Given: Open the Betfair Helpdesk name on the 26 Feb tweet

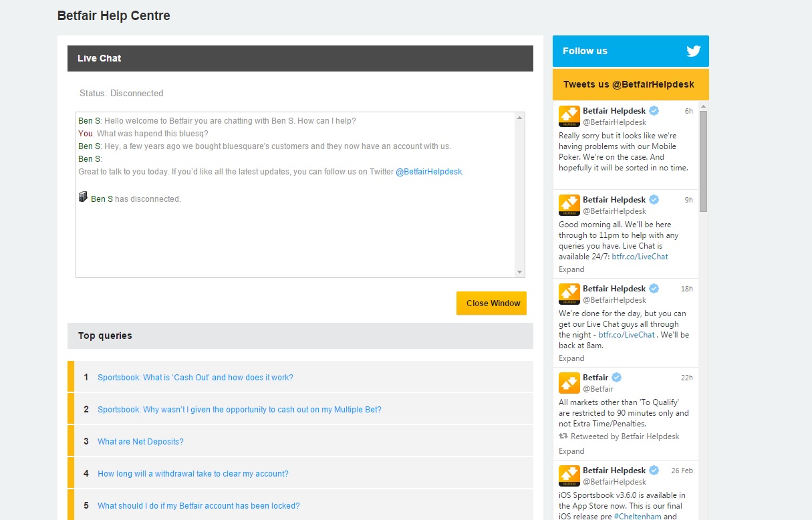Looking at the screenshot, I should click(614, 471).
